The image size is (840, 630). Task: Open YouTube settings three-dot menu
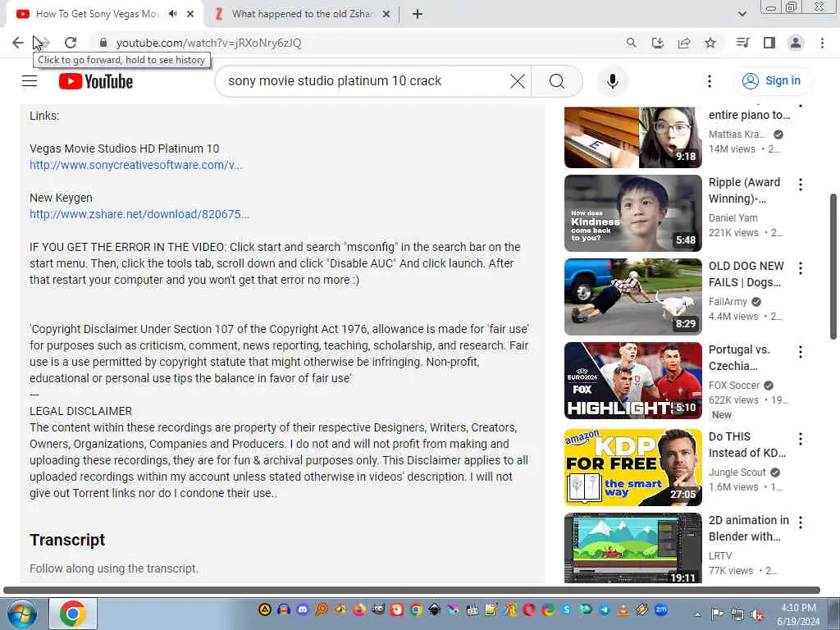point(710,81)
